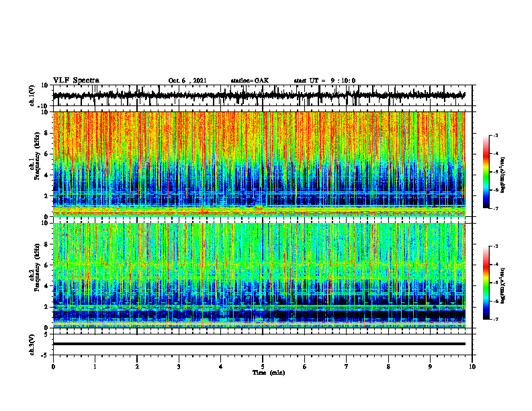Click the "4" kHz tick of ch.1 spectrogram
Screen dimensions: 532x411
click(47, 175)
